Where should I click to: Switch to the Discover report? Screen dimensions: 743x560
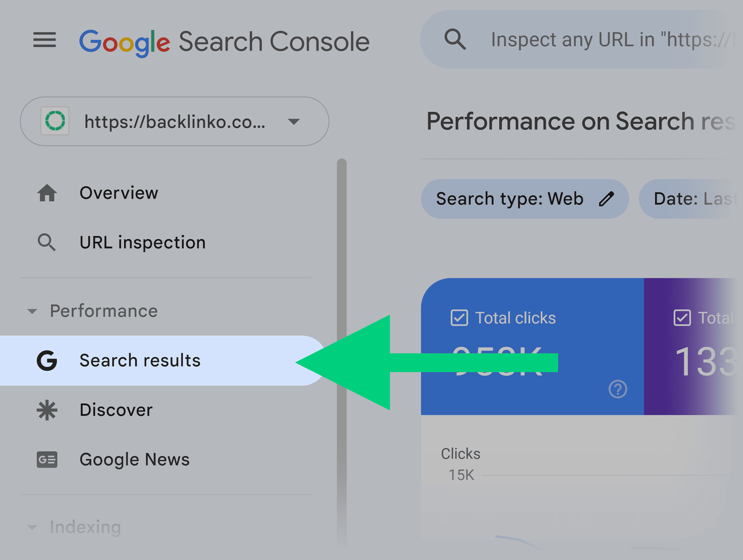tap(116, 410)
